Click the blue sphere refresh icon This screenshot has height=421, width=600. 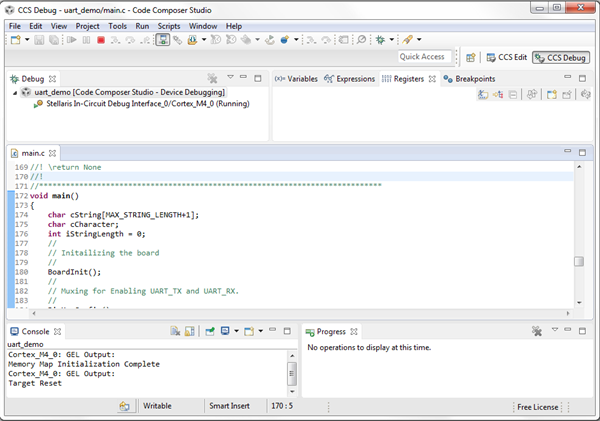coord(285,40)
